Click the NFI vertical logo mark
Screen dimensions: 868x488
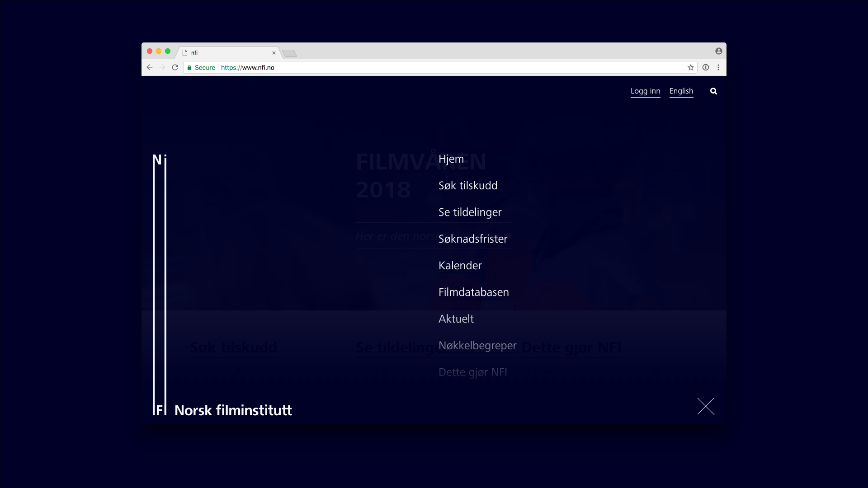160,285
